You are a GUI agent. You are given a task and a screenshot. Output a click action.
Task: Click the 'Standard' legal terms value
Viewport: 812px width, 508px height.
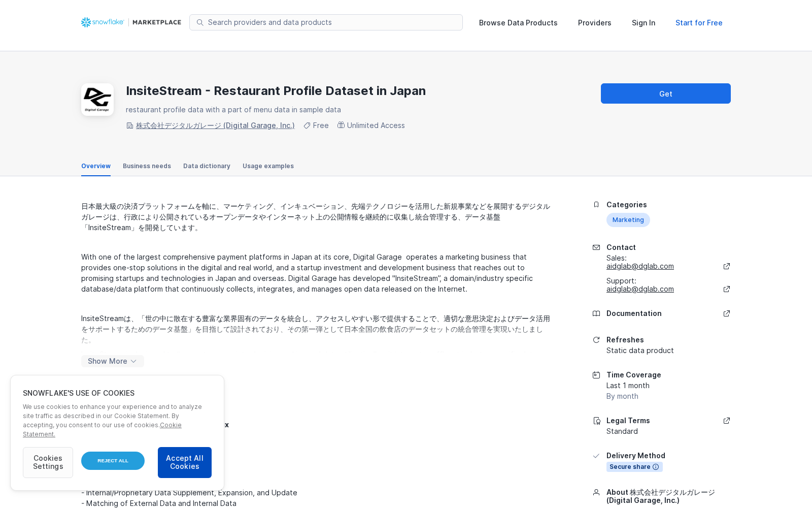[x=622, y=431]
